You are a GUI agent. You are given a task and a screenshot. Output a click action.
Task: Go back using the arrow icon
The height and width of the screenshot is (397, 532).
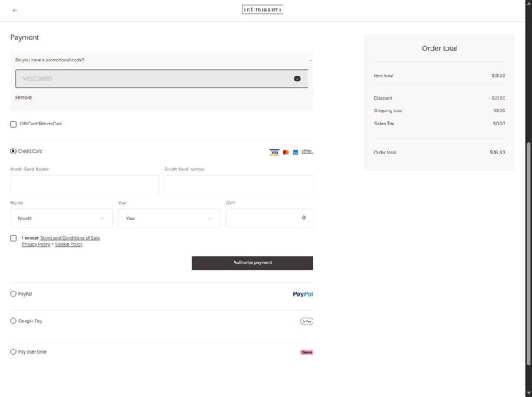pos(15,10)
